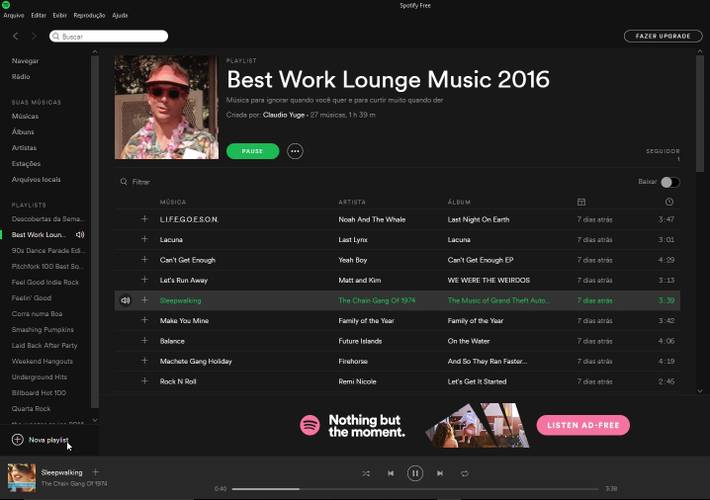
Task: Click speaker icon on Sleepwalking row
Action: pos(125,300)
